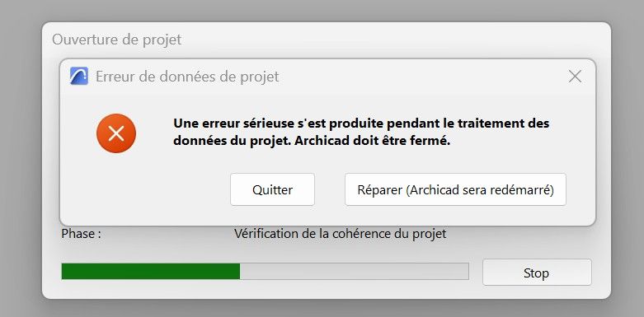Screen dimensions: 644x317
Task: Click the Erreur de données de projet title text
Action: point(187,77)
